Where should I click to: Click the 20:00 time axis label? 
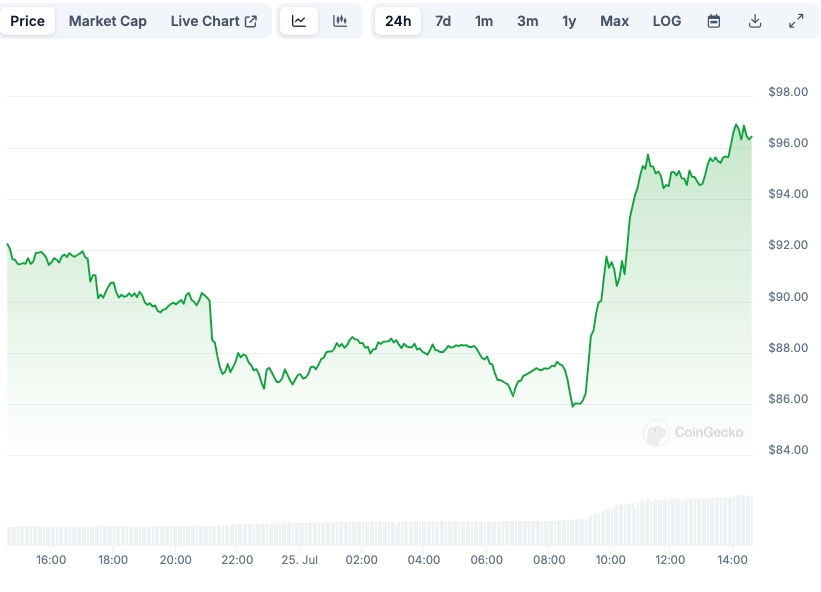pyautogui.click(x=175, y=560)
